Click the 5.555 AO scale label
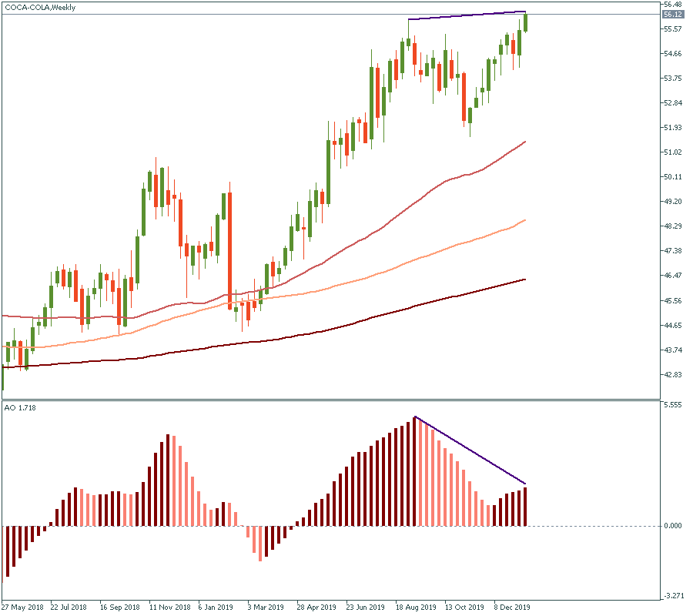 pos(672,405)
